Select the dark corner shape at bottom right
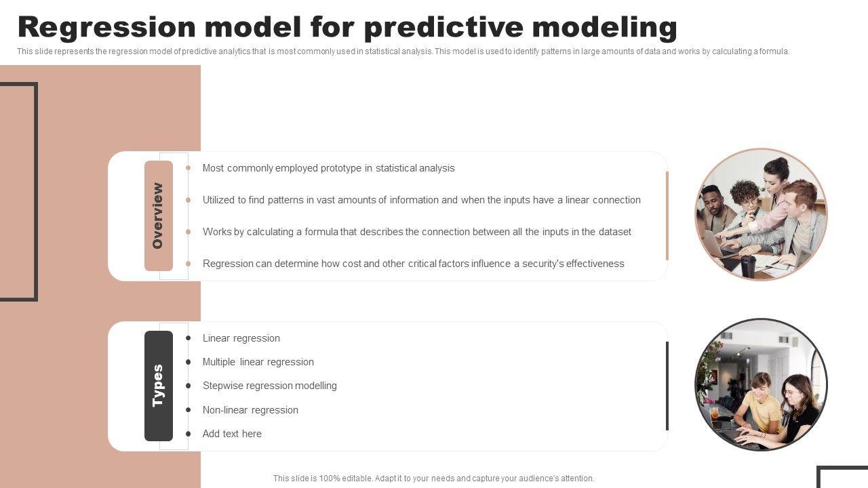The height and width of the screenshot is (488, 868). (841, 468)
